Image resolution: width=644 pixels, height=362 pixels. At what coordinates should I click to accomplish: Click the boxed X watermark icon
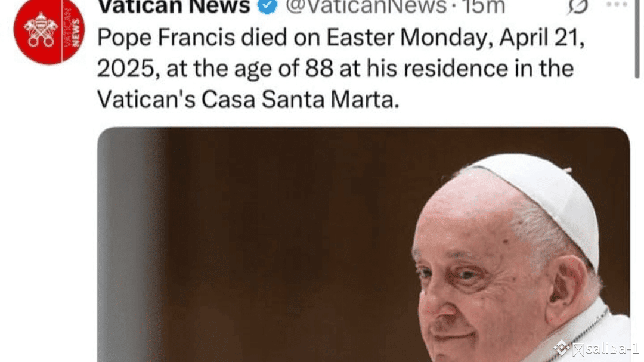click(x=578, y=349)
